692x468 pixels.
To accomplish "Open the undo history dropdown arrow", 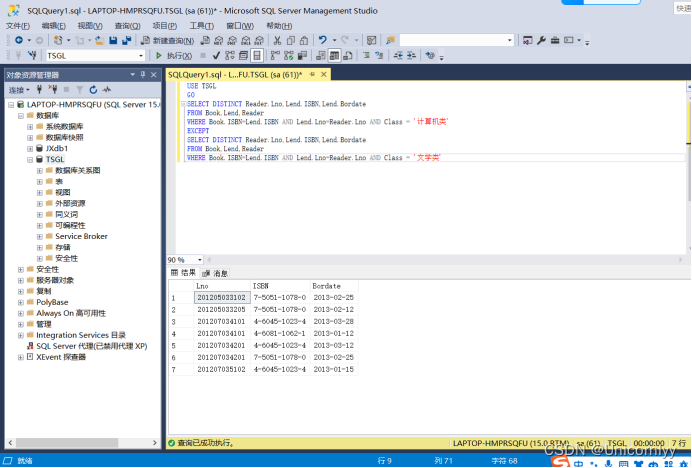I will pyautogui.click(x=334, y=41).
